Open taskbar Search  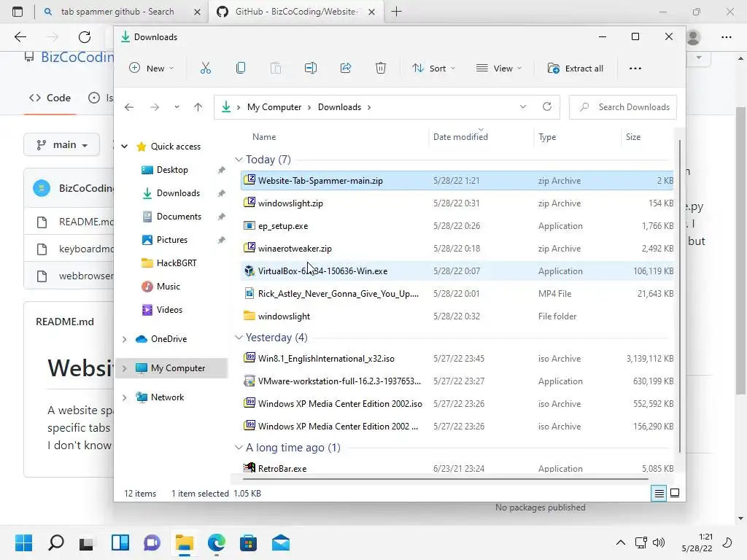55,542
